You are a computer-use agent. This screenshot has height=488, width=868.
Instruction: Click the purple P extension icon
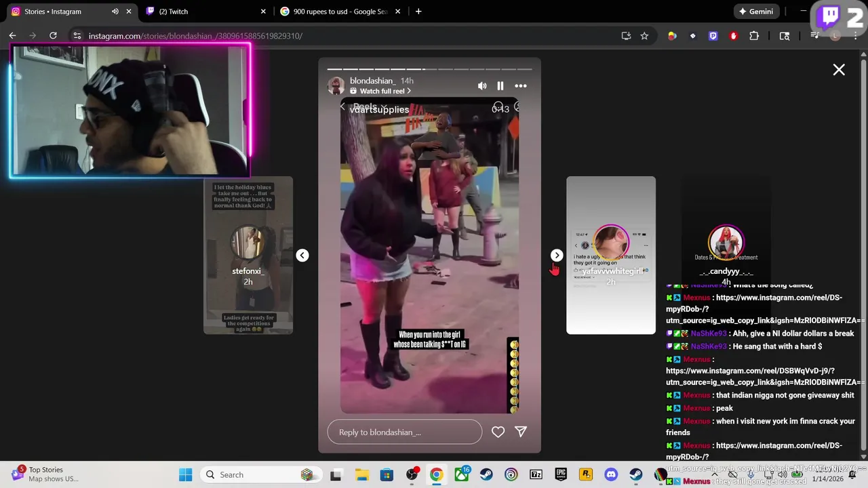(713, 36)
